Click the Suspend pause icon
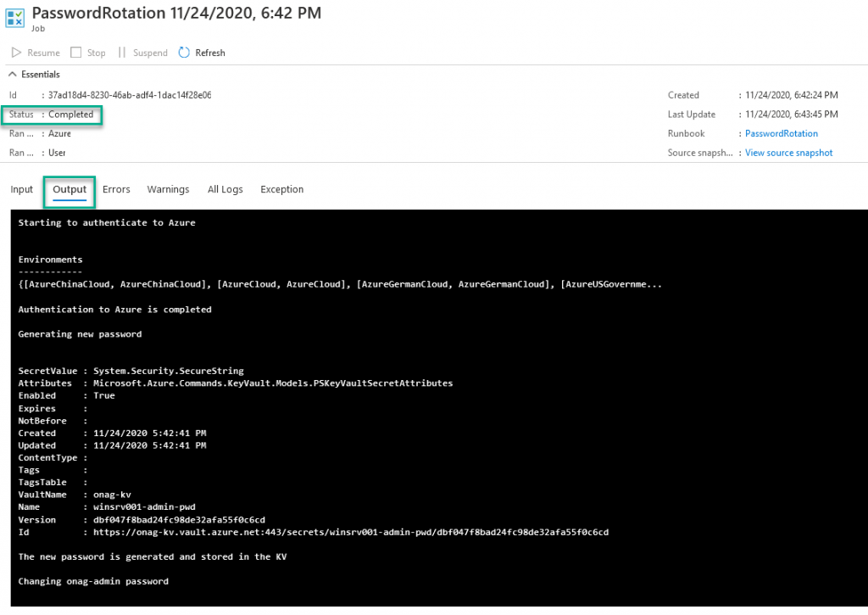The height and width of the screenshot is (615, 868). point(122,53)
